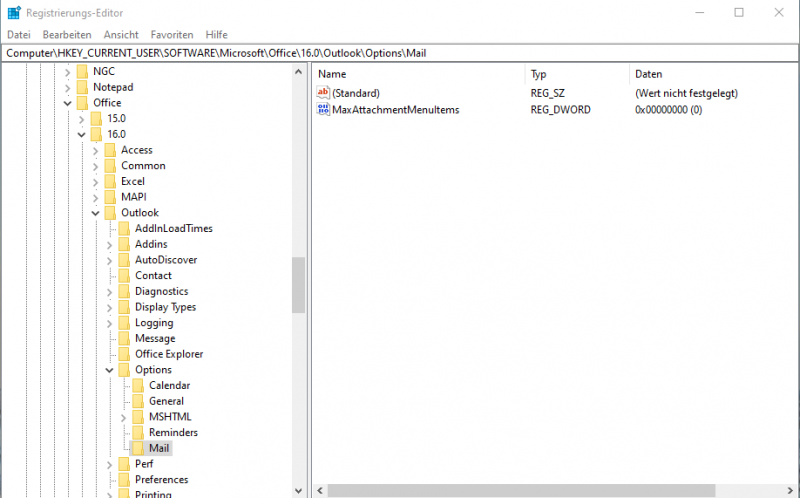
Task: Click the (Wert nicht festgelegt) data cell
Action: point(686,93)
